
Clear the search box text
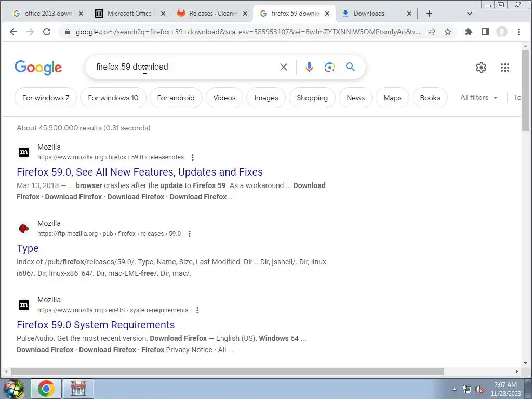(284, 67)
